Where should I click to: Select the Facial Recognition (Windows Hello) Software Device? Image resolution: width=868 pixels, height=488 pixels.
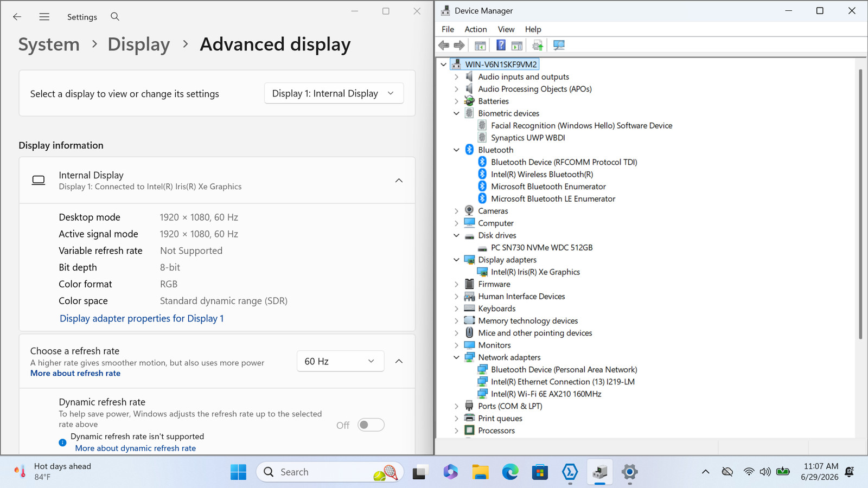[x=582, y=126]
